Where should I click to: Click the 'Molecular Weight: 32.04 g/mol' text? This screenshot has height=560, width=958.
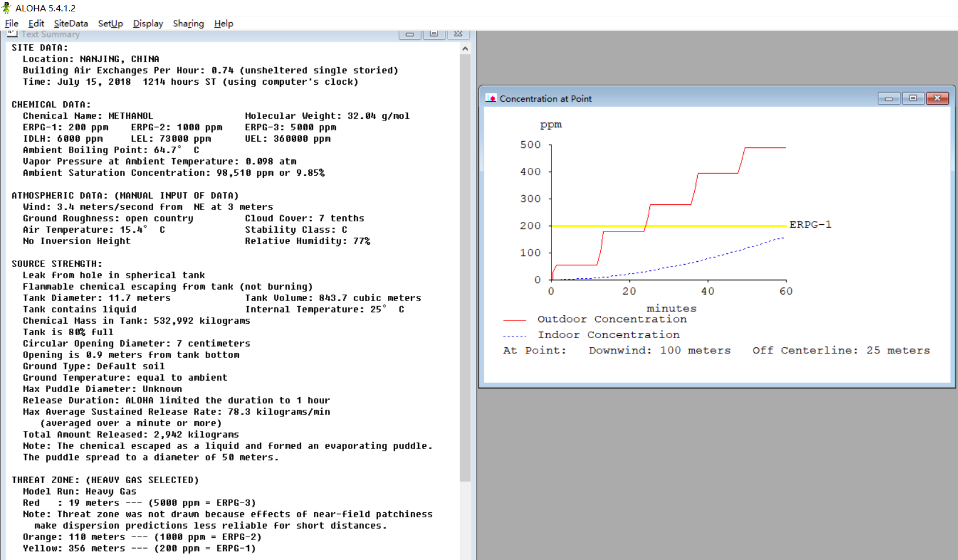tap(327, 116)
